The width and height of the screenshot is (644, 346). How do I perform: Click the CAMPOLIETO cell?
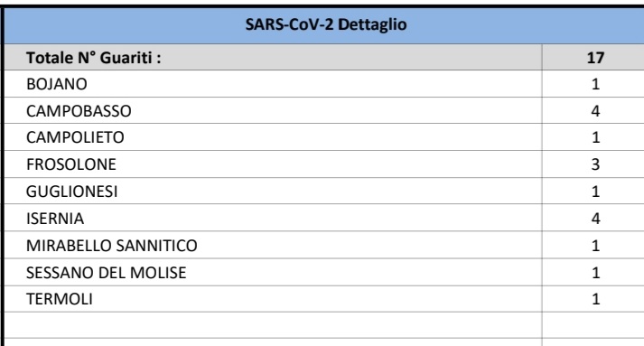pyautogui.click(x=273, y=137)
